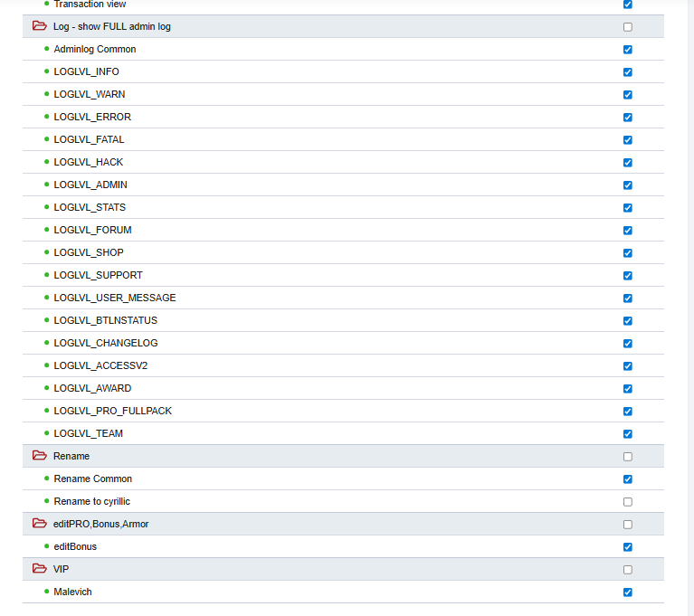Enable the Rename to cyrillic checkbox
Viewport: 694px width, 616px height.
[628, 502]
